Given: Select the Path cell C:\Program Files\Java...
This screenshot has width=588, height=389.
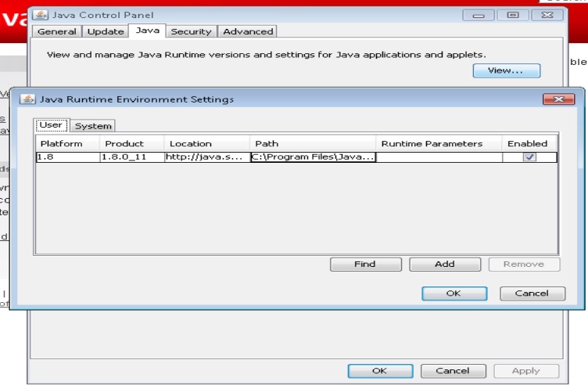Looking at the screenshot, I should click(313, 157).
